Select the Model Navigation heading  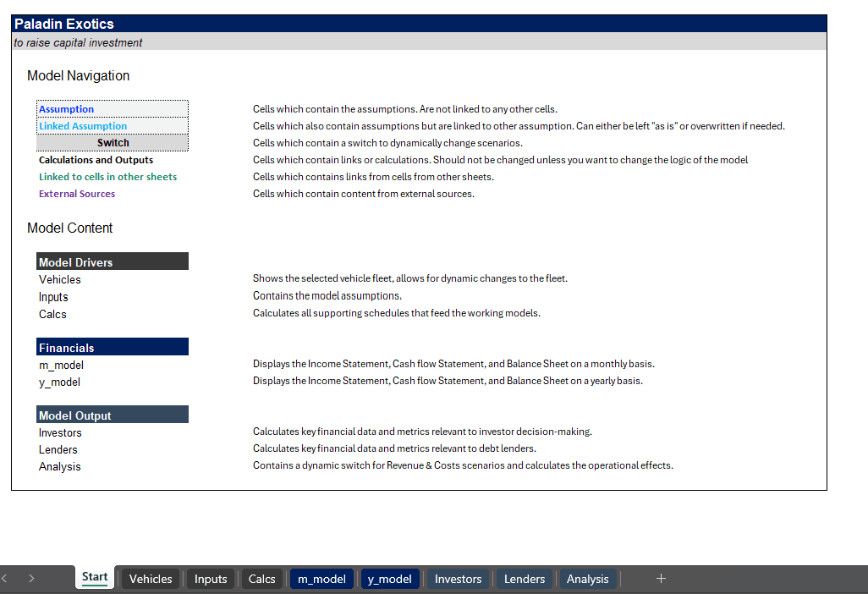[x=78, y=76]
